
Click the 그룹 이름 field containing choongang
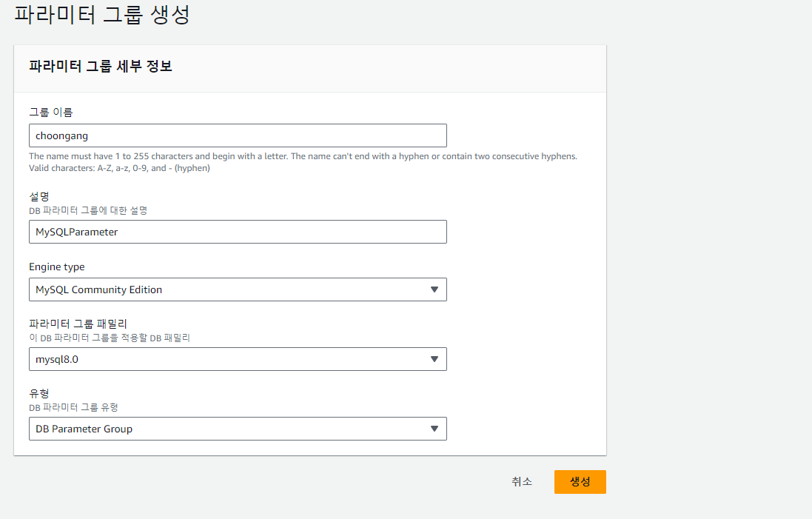[x=238, y=135]
